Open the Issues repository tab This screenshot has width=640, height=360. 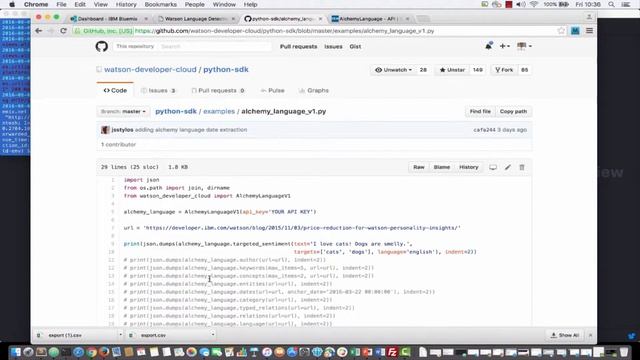click(158, 90)
